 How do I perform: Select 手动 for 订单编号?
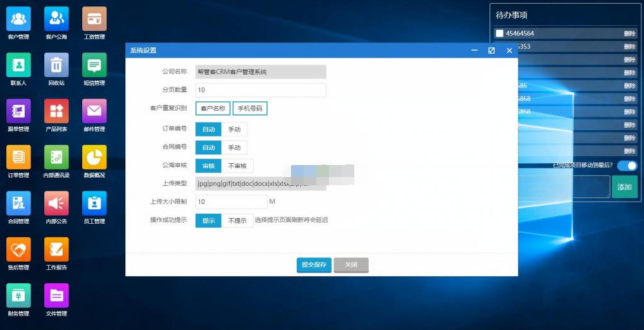(x=234, y=129)
